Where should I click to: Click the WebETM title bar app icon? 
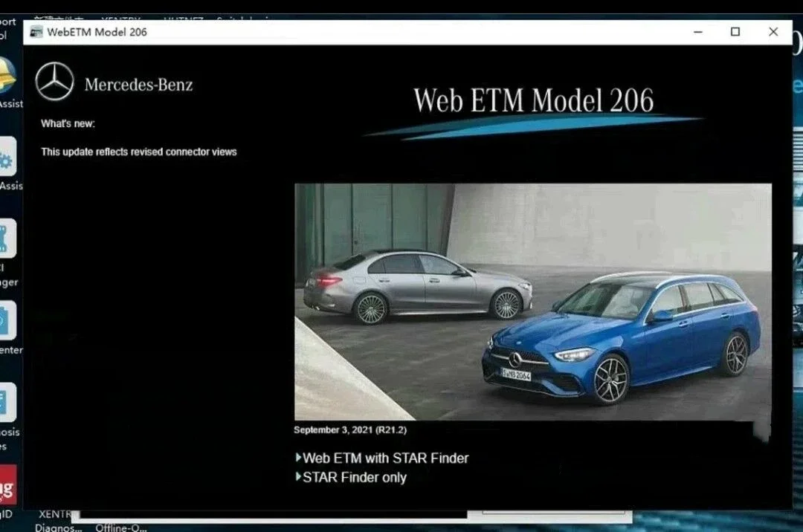click(36, 32)
